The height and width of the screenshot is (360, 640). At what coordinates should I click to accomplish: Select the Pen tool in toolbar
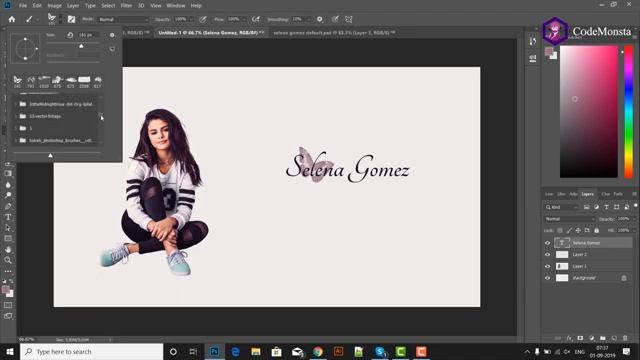coord(8,206)
